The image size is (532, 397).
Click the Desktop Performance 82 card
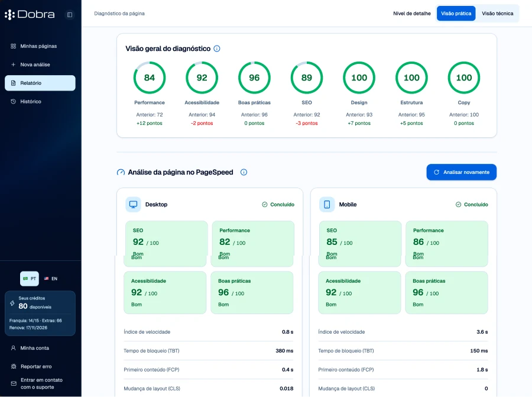pos(253,244)
